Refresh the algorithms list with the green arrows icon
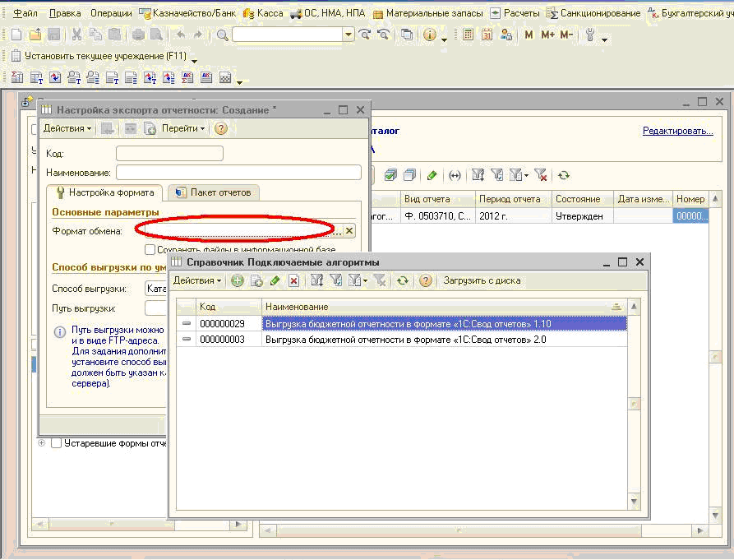 (x=403, y=281)
